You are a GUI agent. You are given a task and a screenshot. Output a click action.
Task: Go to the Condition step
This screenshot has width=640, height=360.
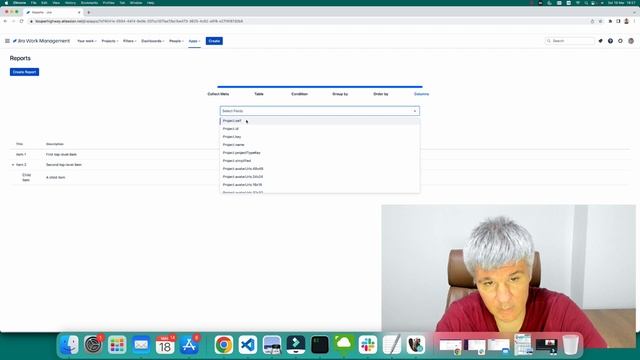[299, 94]
